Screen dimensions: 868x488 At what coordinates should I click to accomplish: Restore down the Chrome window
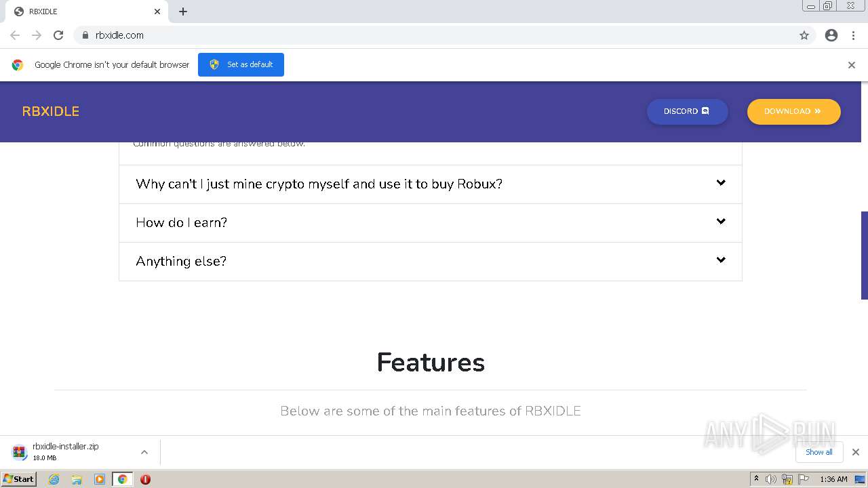point(828,6)
